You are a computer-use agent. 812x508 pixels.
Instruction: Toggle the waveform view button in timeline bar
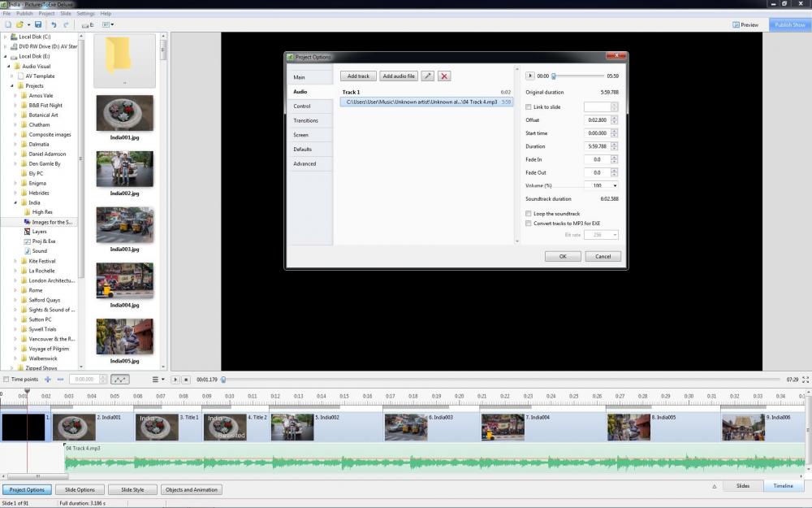tap(119, 380)
